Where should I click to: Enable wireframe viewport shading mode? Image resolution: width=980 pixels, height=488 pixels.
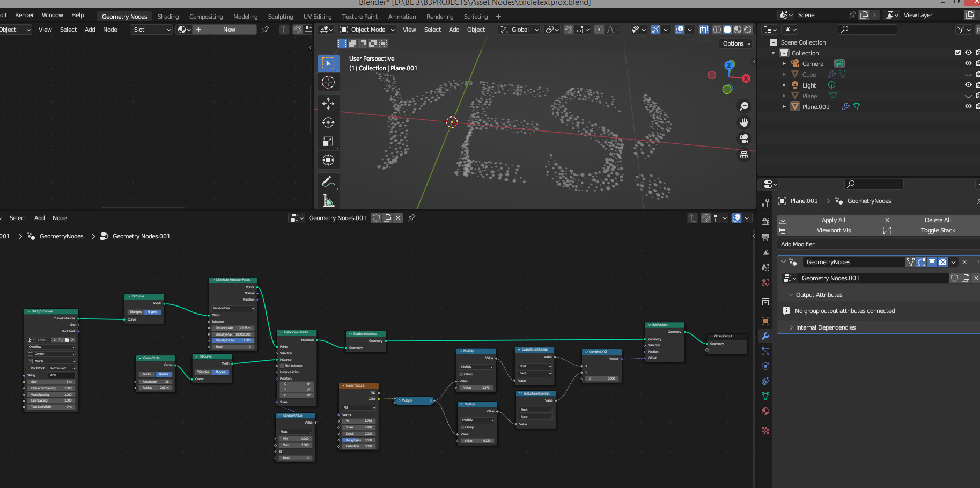click(717, 30)
